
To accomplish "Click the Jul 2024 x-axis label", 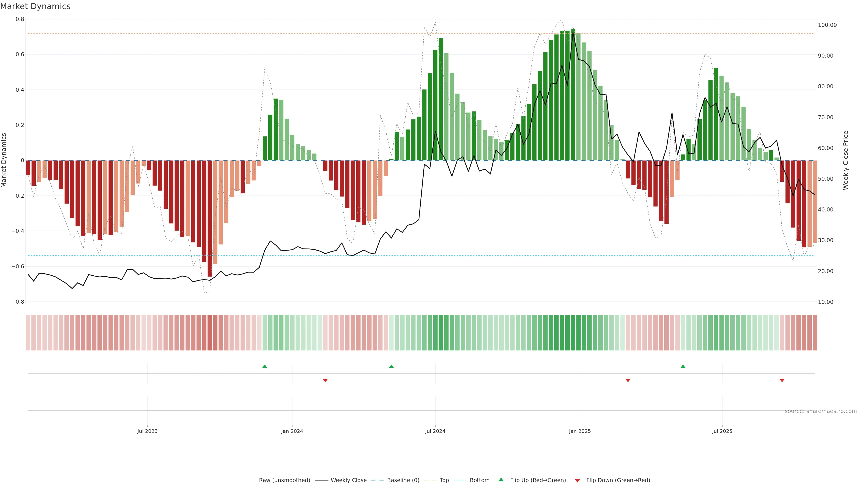I will pyautogui.click(x=435, y=431).
